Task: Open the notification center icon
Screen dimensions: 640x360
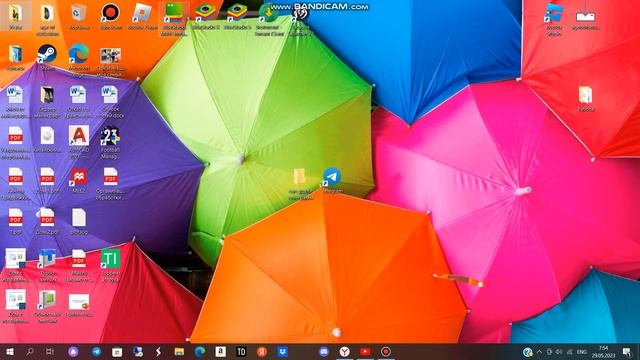Action: point(627,351)
